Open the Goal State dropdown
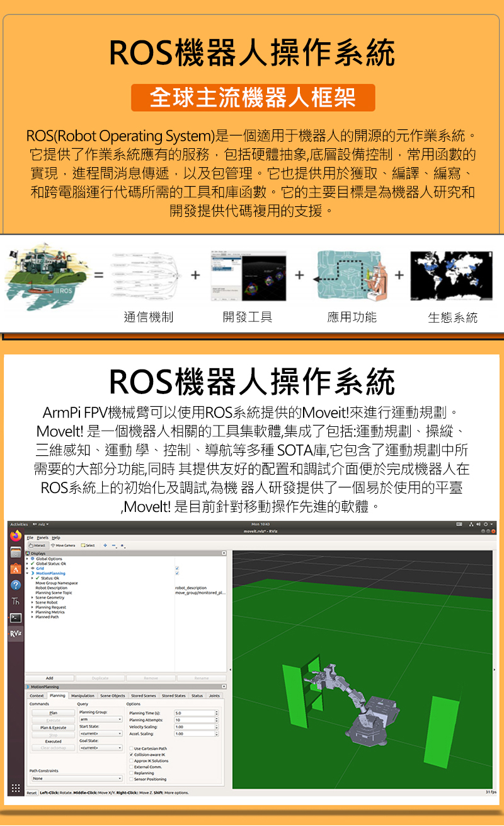This screenshot has width=504, height=826. pos(101,748)
